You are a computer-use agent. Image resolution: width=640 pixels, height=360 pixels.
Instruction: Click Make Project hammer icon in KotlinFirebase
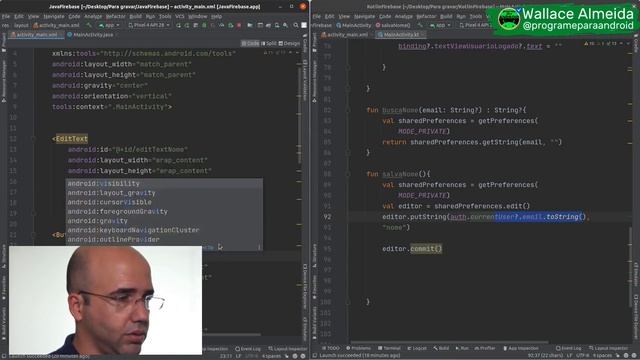pyautogui.click(x=420, y=25)
